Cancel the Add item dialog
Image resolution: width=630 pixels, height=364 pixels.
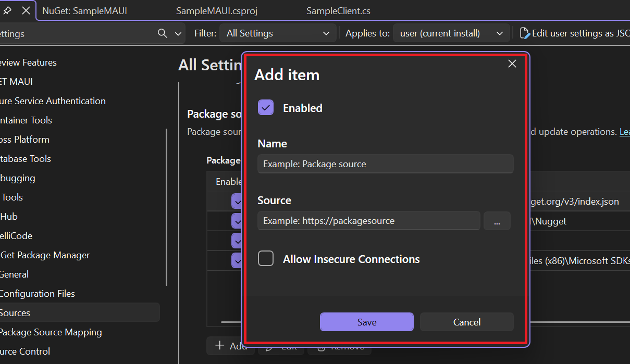coord(466,322)
